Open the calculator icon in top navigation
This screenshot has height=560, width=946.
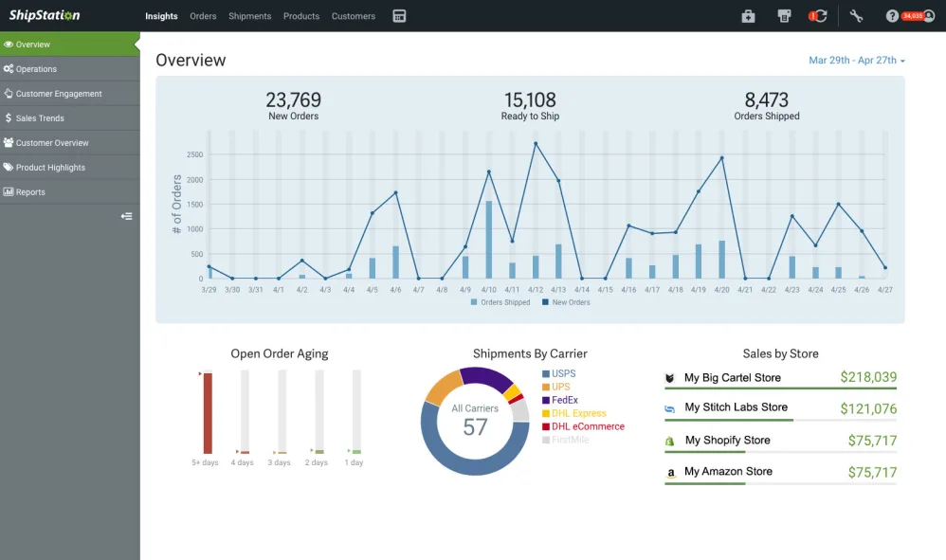(399, 16)
